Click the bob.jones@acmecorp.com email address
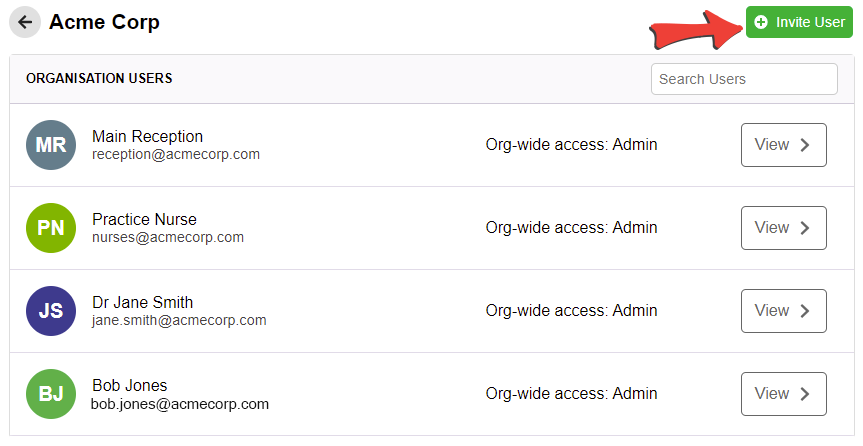This screenshot has height=446, width=863. click(x=180, y=404)
